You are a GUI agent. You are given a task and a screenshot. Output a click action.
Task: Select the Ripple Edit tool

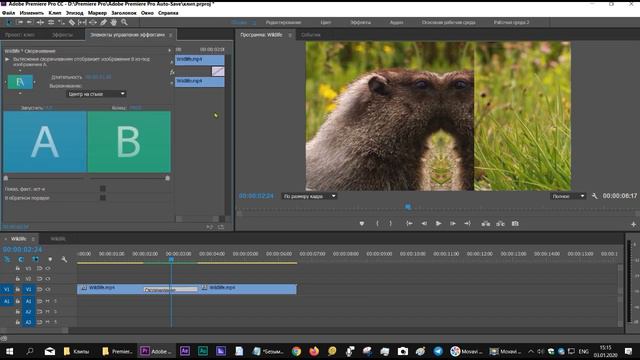coord(40,22)
